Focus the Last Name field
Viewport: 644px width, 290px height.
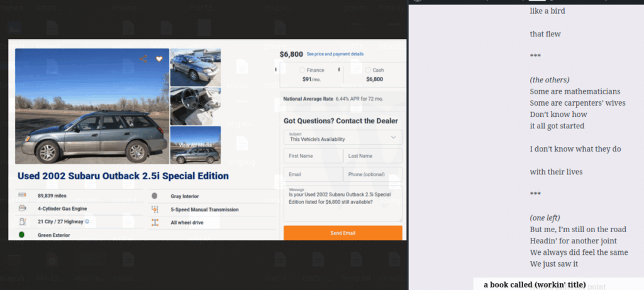(372, 156)
